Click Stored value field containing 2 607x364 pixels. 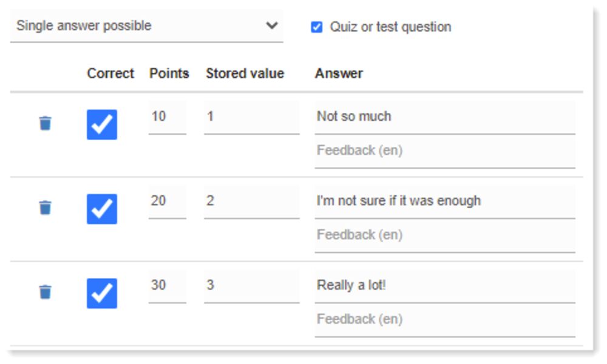point(251,201)
